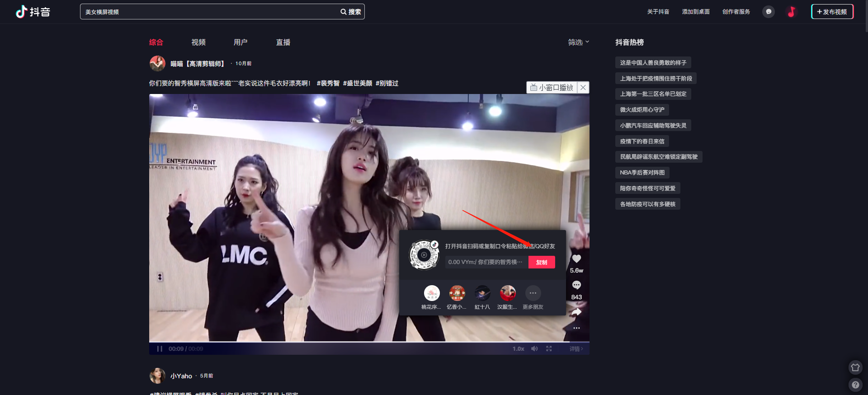The image size is (868, 395).
Task: Mute the video volume icon
Action: coord(534,349)
